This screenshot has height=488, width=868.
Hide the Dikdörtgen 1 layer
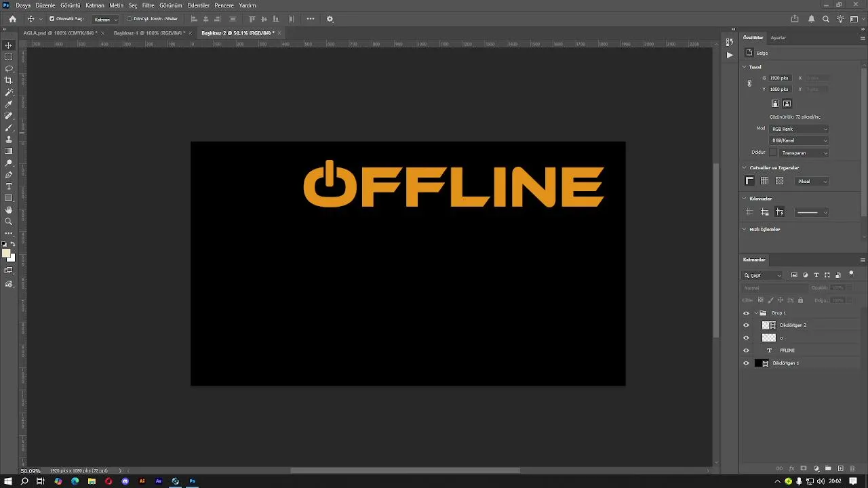coord(747,363)
